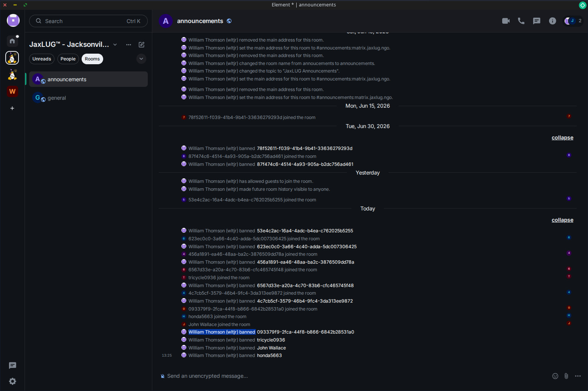Click read receipt avatar beside honda5663 joined

(569, 315)
